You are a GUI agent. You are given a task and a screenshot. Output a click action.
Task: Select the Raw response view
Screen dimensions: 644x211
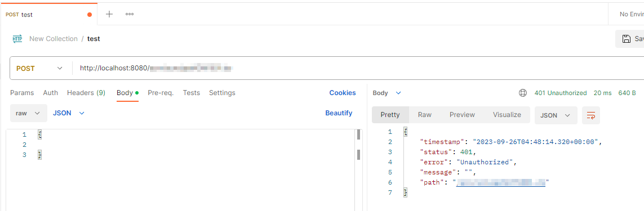click(425, 115)
